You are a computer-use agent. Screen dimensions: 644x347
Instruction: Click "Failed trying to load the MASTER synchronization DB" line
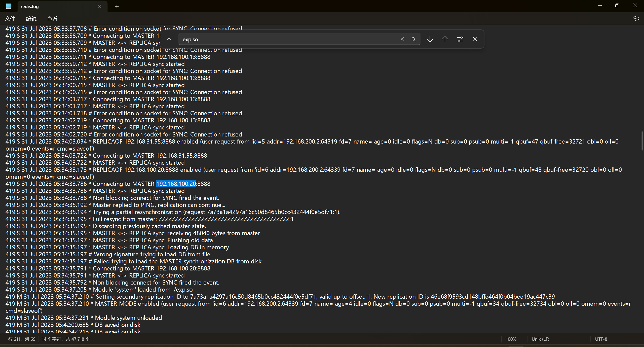click(x=133, y=261)
